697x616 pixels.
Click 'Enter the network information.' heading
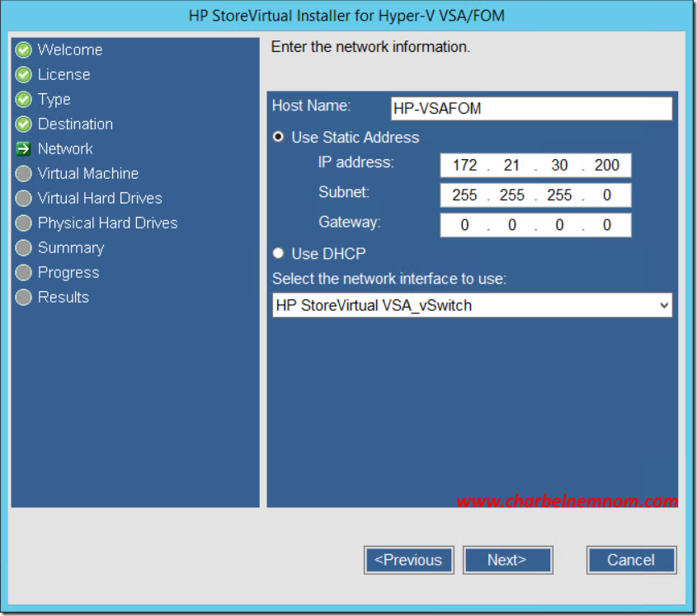[370, 47]
